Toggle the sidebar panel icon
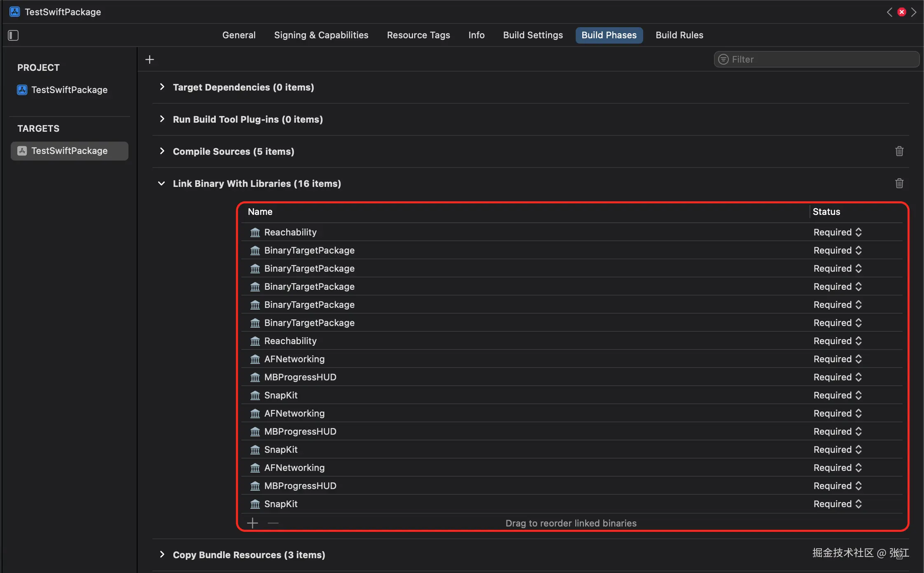Viewport: 924px width, 573px height. [13, 35]
